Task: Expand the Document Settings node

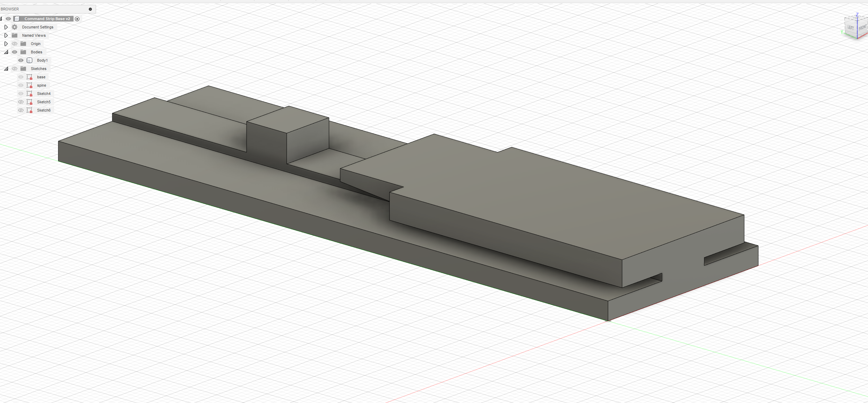Action: pos(6,27)
